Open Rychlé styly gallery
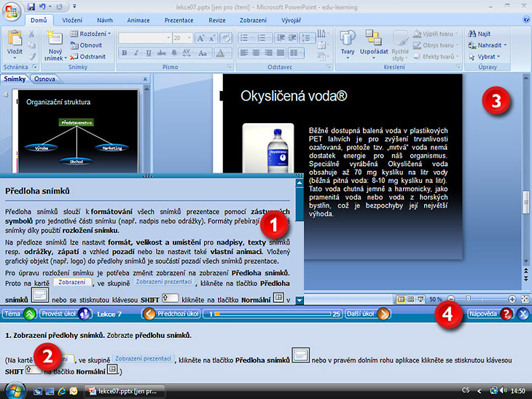Screen dimensions: 532x399 point(400,46)
